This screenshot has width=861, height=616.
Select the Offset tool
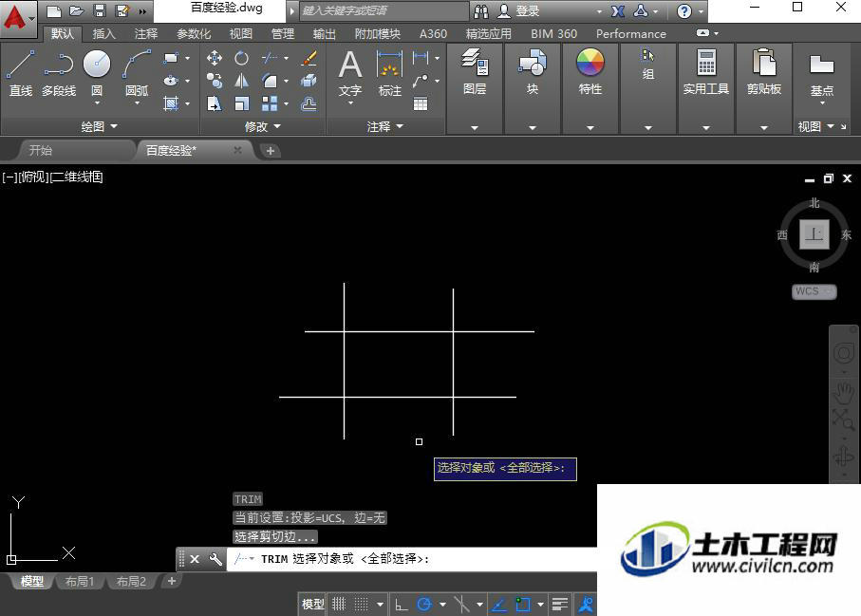click(309, 103)
